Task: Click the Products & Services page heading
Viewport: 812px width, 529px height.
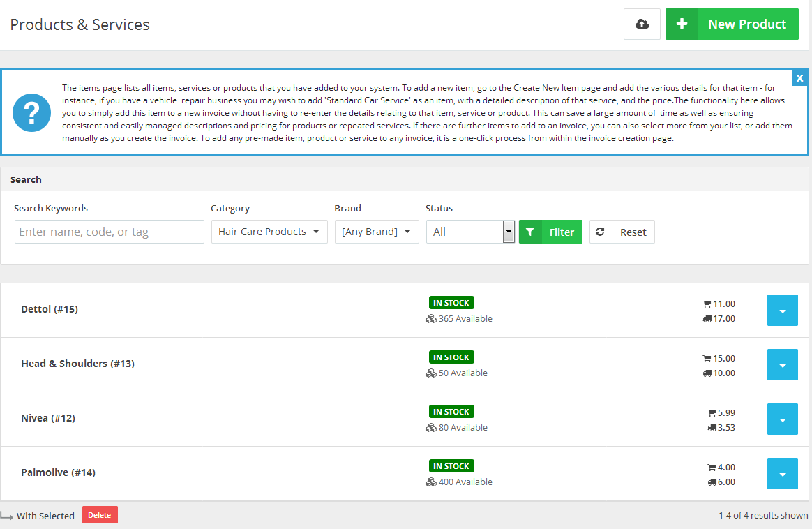Action: (80, 24)
